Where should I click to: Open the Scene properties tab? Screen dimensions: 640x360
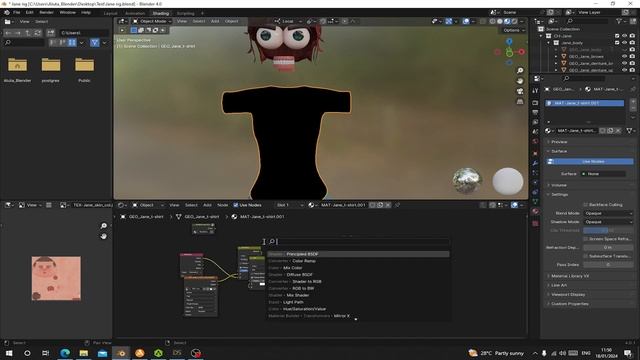[x=535, y=131]
